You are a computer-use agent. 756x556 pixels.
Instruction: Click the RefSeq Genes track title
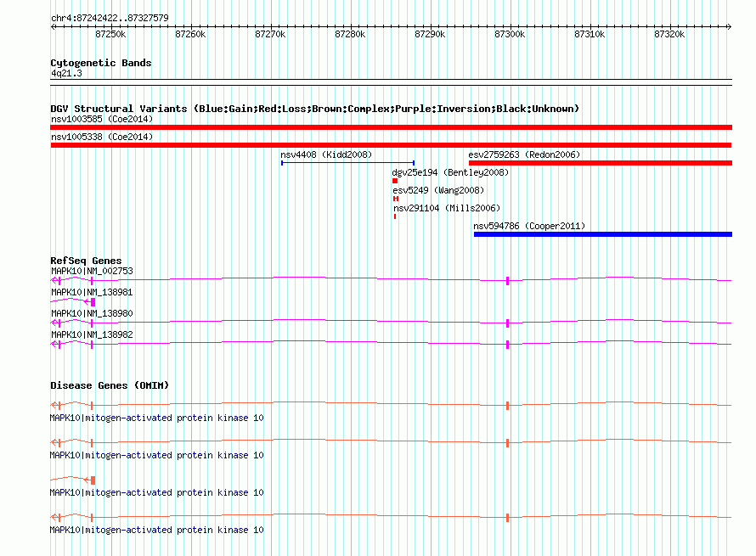pos(86,261)
